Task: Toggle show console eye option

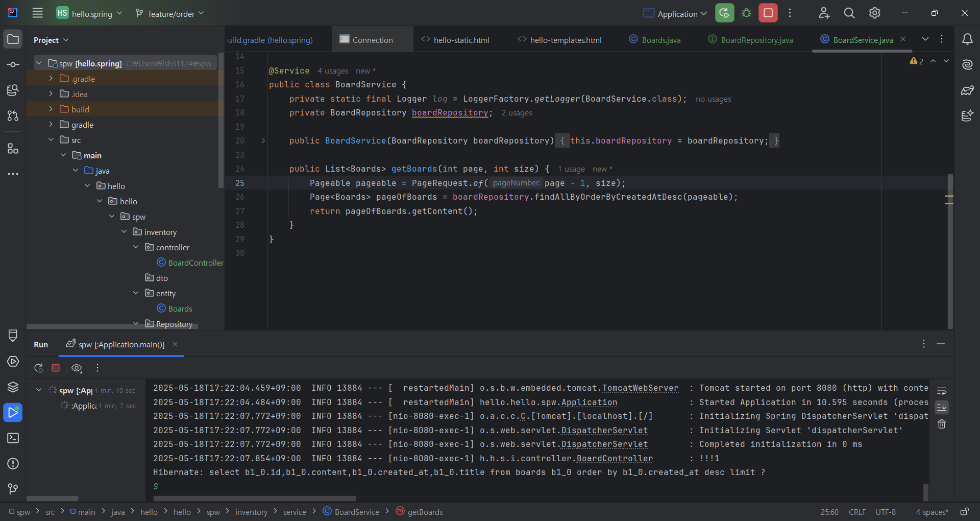Action: pyautogui.click(x=77, y=368)
